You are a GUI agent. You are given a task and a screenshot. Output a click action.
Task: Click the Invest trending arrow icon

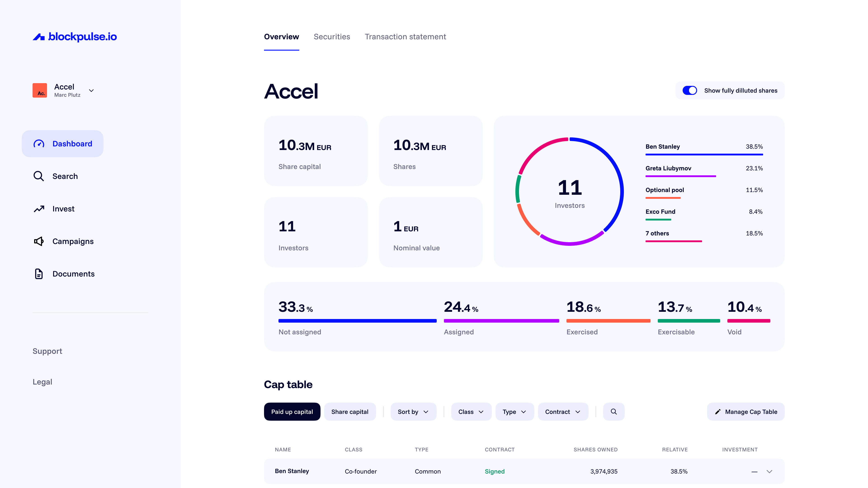[x=39, y=209]
